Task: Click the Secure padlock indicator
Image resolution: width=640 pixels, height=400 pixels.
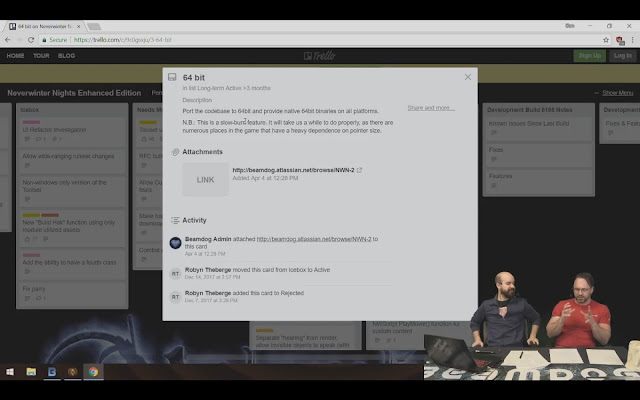Action: coord(54,40)
